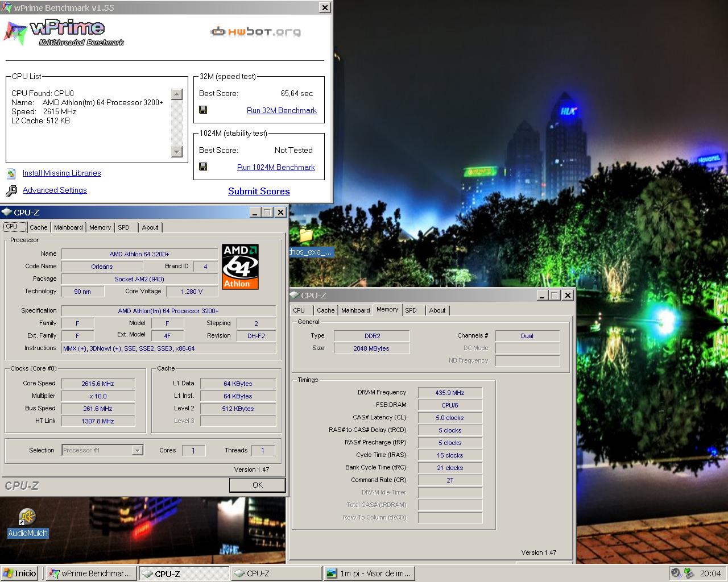Click the Command Rate 2T field
Viewport: 728px width, 582px height.
tap(450, 480)
